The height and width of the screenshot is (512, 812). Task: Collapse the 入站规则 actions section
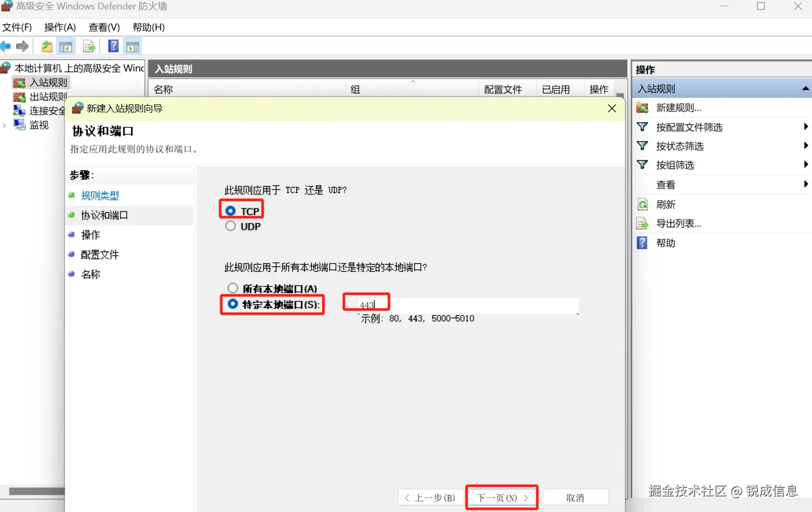pyautogui.click(x=805, y=88)
